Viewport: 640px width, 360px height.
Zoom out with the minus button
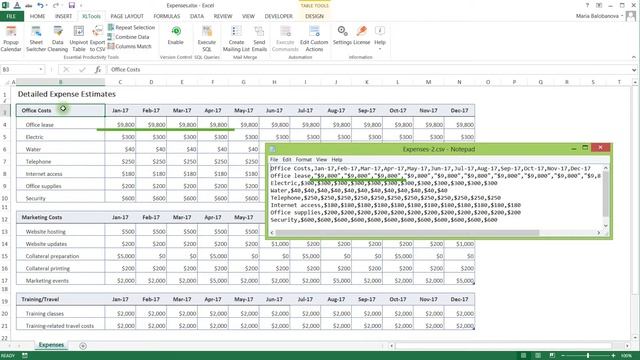(562, 356)
